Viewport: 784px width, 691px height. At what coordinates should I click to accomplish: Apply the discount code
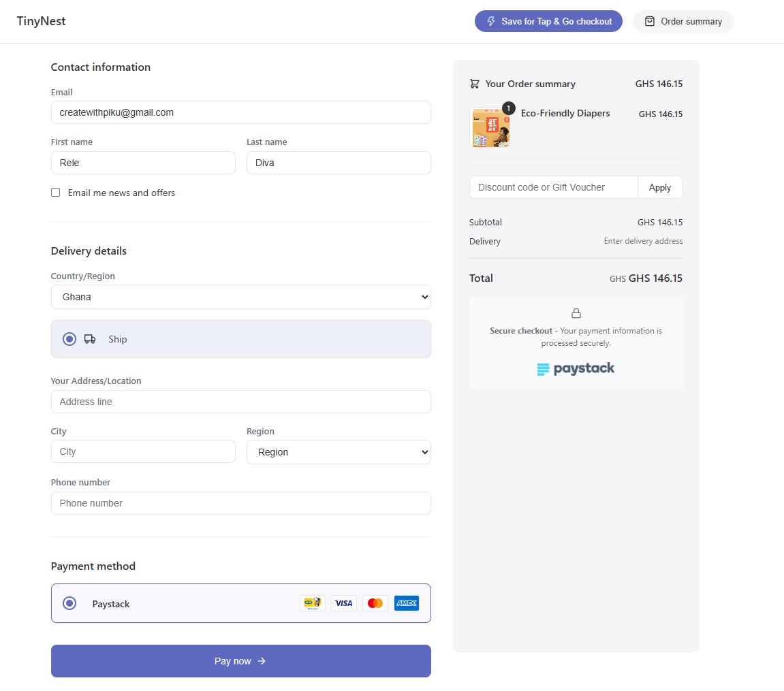(x=660, y=187)
